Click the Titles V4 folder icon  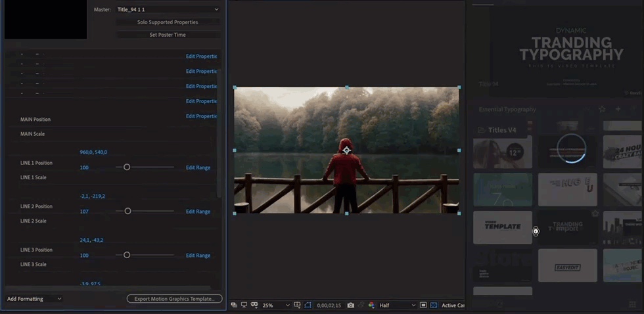pyautogui.click(x=481, y=130)
